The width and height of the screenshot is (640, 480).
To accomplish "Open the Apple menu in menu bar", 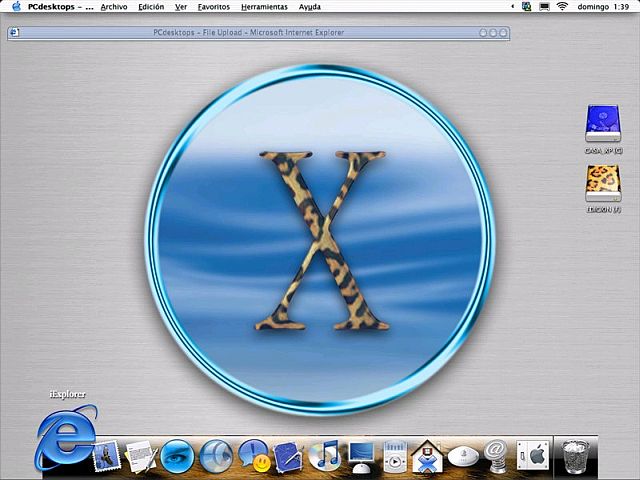I will point(15,6).
